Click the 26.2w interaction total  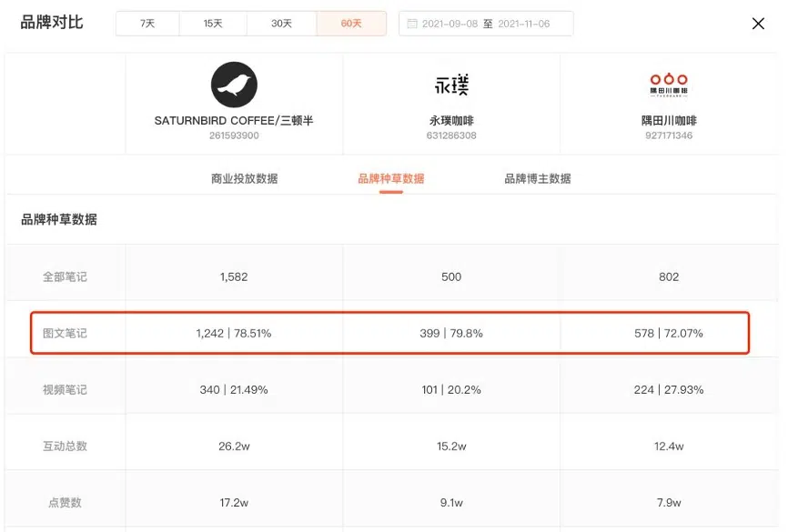tap(234, 447)
